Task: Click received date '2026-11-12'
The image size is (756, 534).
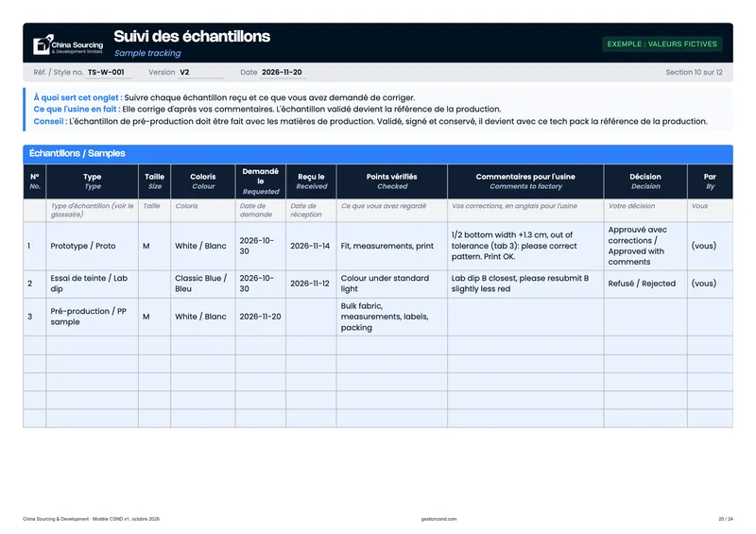Action: (x=310, y=284)
